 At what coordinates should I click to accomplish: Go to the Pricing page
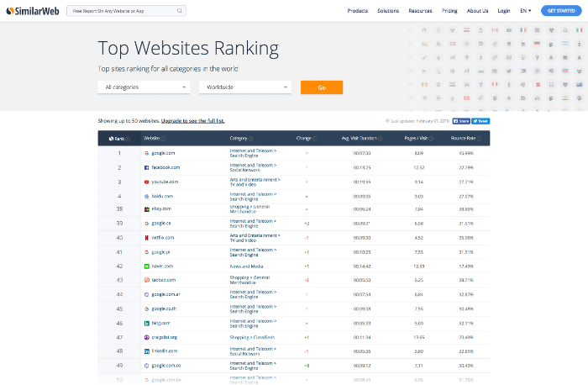(x=449, y=11)
